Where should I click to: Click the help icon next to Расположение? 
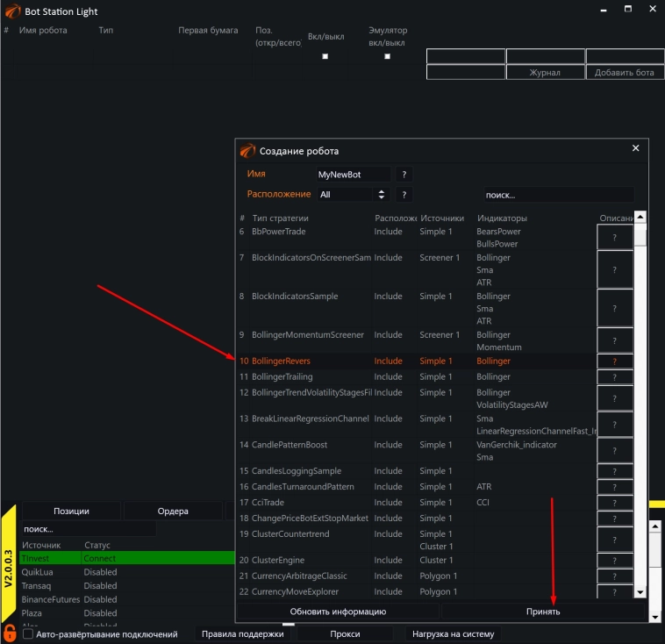404,195
